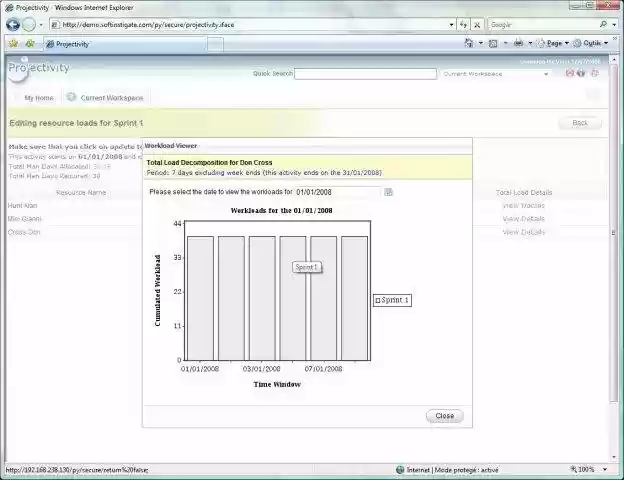Click the Sprint 1 legend entry
624x480 pixels.
point(392,300)
